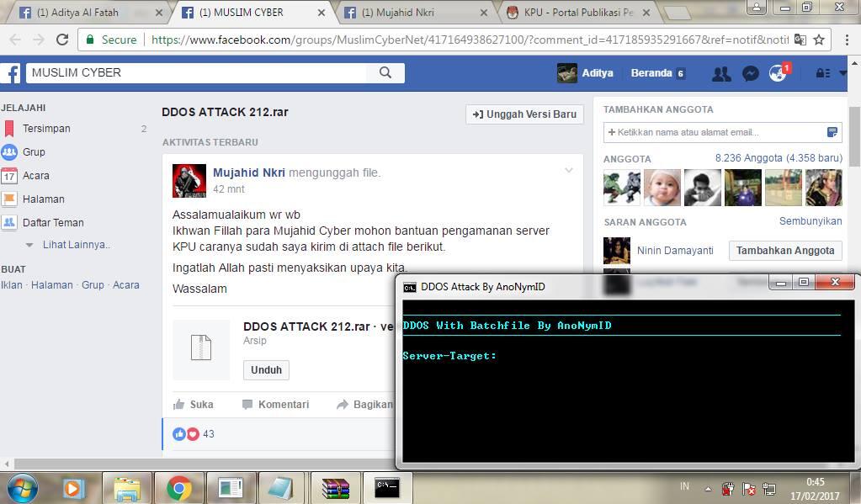Click Suka on the post
861x504 pixels.
point(194,405)
